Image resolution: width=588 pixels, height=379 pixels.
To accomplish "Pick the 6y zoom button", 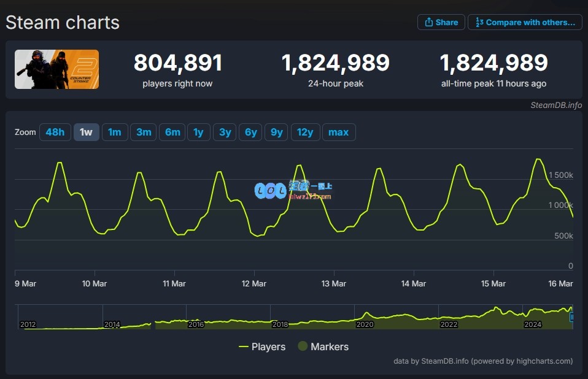I will click(251, 132).
